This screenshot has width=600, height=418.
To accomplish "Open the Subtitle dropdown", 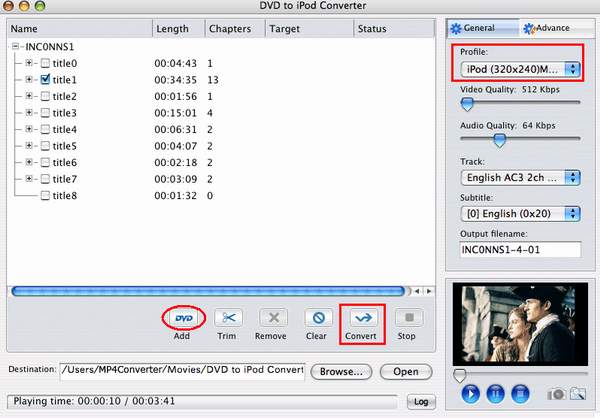I will click(x=520, y=214).
